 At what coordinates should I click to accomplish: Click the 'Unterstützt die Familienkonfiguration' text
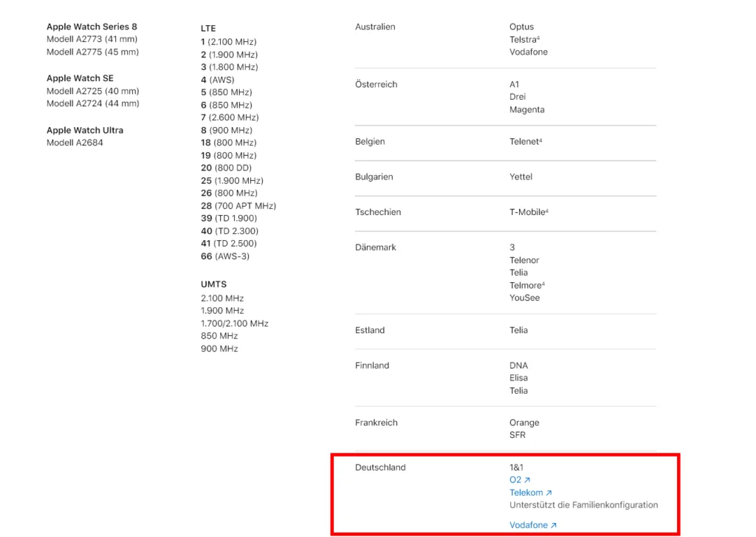tap(583, 505)
